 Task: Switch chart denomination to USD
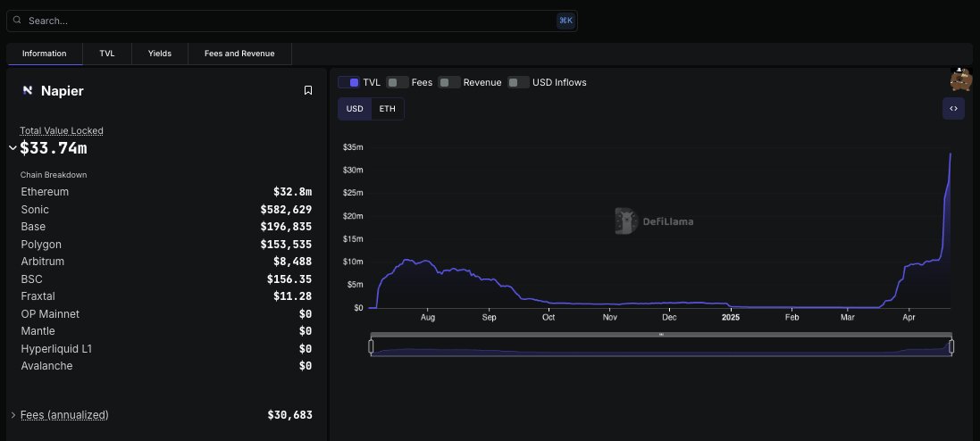(355, 109)
